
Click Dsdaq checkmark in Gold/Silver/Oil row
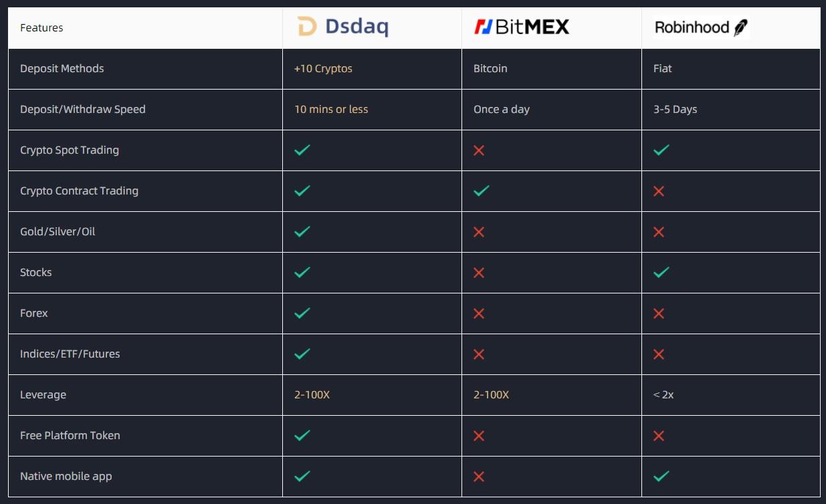[x=302, y=232]
